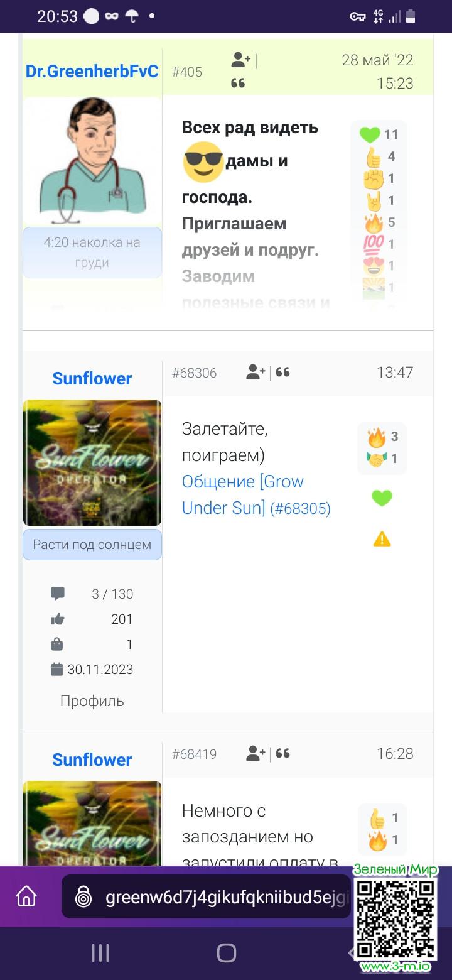
Task: Tap Профиль under Sunflower stats
Action: click(x=92, y=701)
